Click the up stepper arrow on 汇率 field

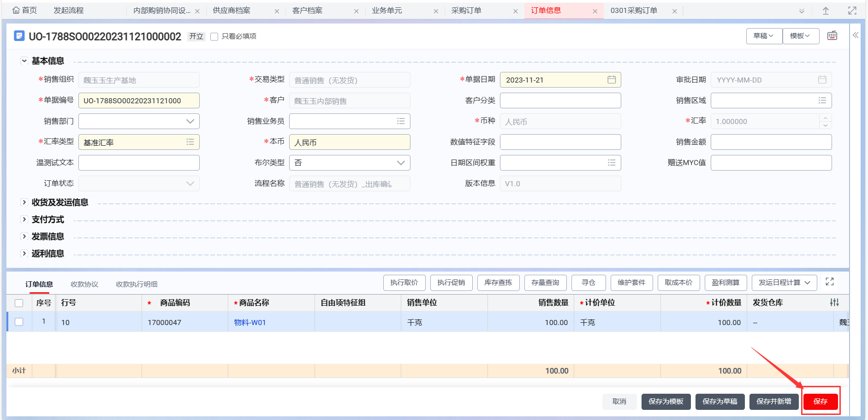[825, 118]
